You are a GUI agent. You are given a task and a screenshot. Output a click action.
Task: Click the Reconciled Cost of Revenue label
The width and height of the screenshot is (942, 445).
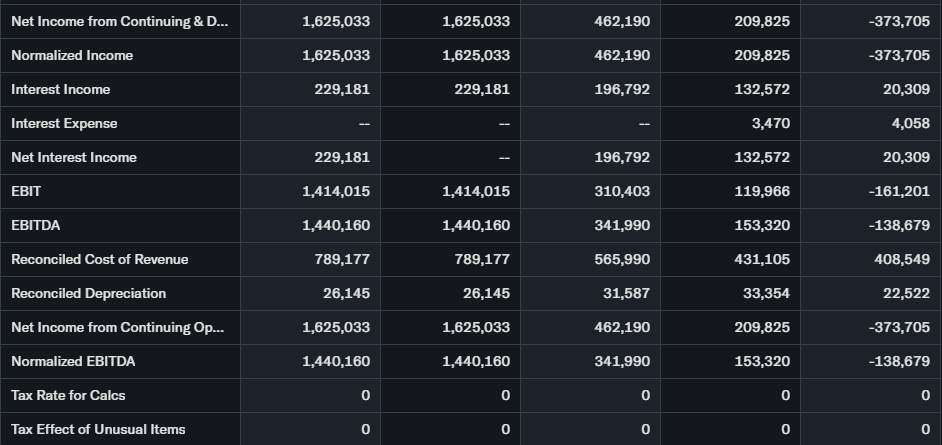point(99,259)
